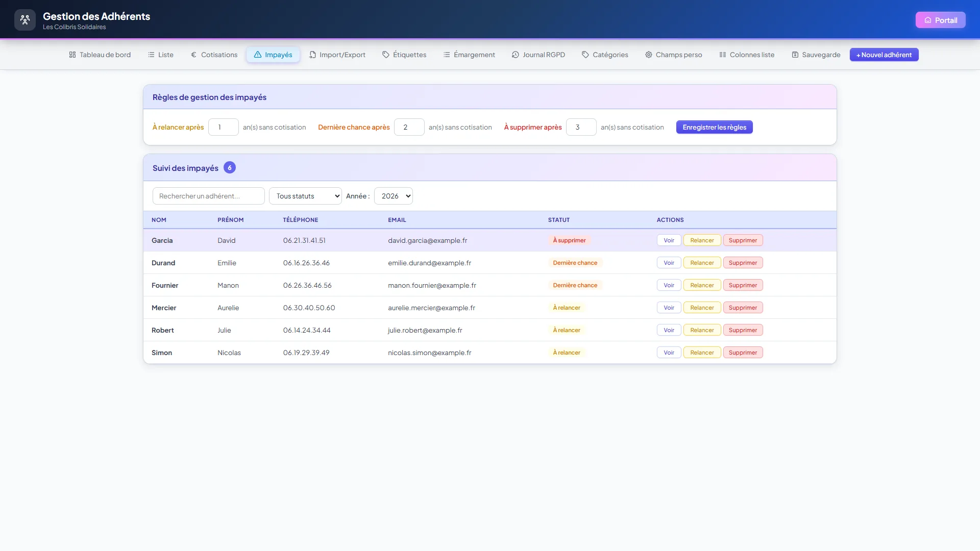Screen dimensions: 980x551
Task: Click the Import/Export file icon
Action: click(312, 55)
